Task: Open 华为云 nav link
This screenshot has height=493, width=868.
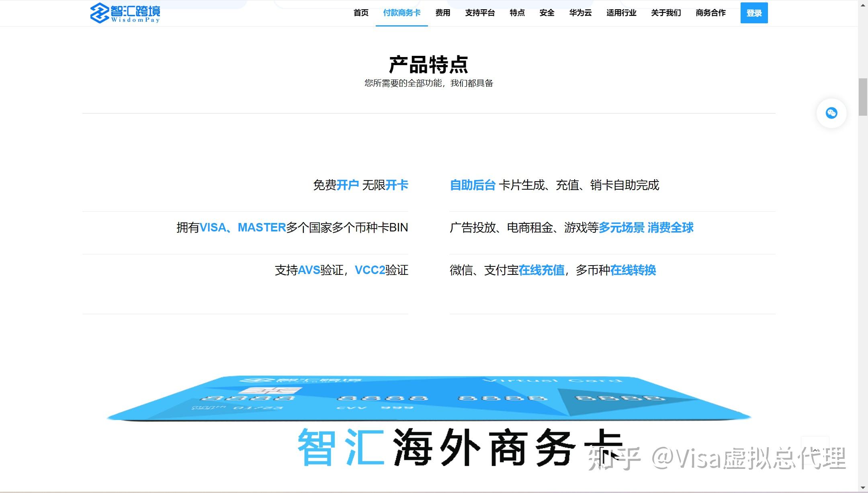Action: 580,13
